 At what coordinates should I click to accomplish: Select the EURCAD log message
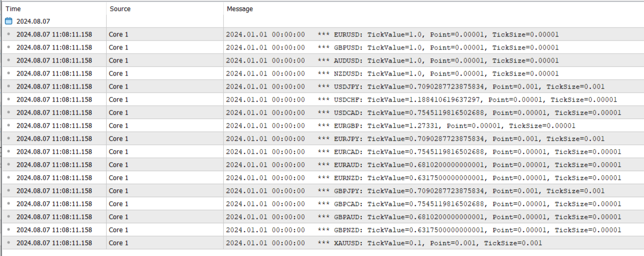coord(323,152)
